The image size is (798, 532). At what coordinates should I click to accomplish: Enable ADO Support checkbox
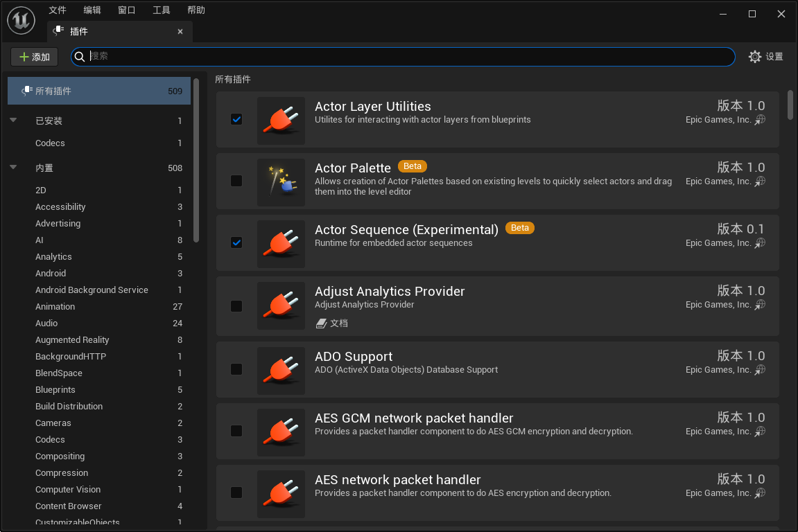pos(236,369)
